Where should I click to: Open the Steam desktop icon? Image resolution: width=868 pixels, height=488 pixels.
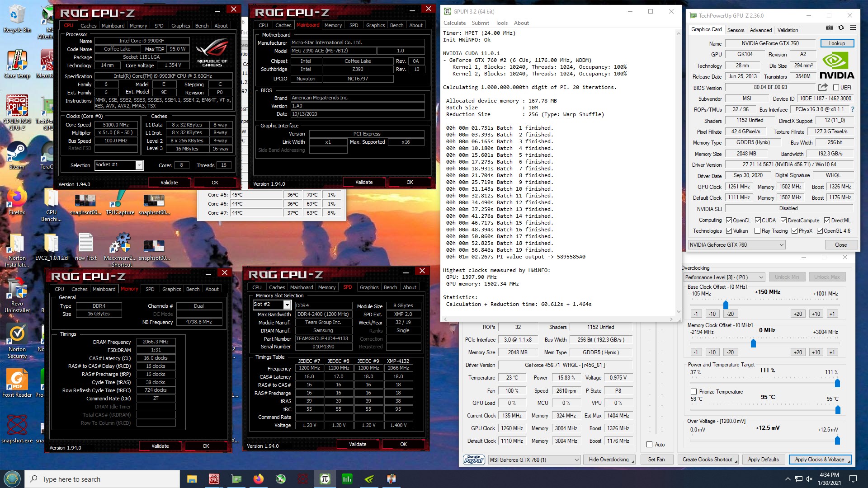pyautogui.click(x=17, y=156)
